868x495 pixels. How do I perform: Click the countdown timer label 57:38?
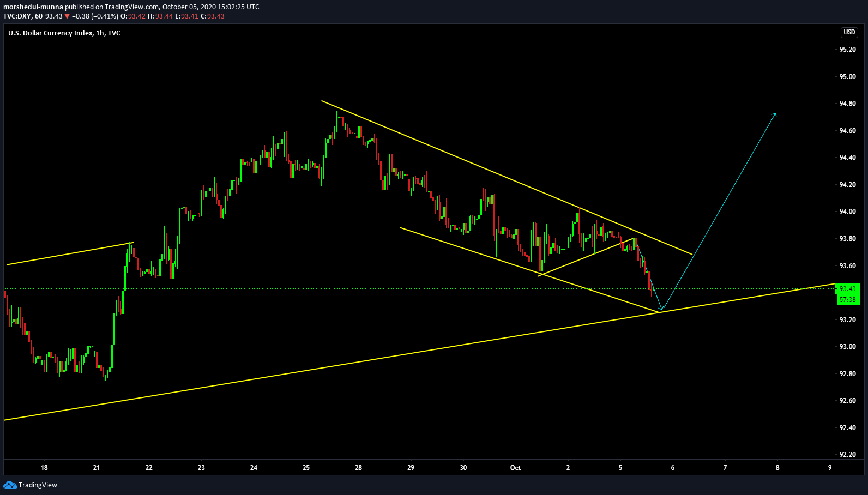click(848, 299)
